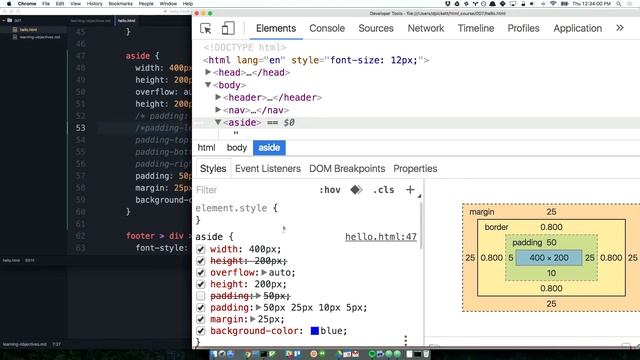Click the padding left value 5 in box model
Viewport: 640px width, 360px height.
coord(511,258)
